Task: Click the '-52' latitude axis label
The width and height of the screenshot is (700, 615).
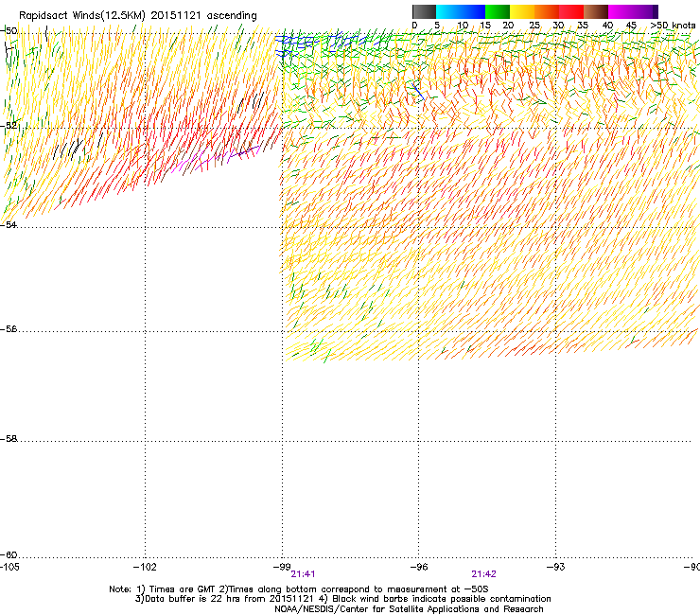Action: 9,126
